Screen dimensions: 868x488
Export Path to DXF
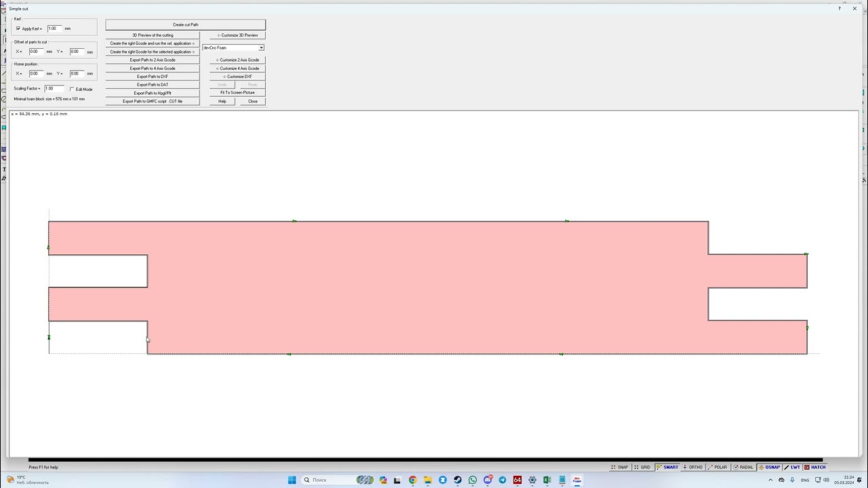click(x=153, y=77)
